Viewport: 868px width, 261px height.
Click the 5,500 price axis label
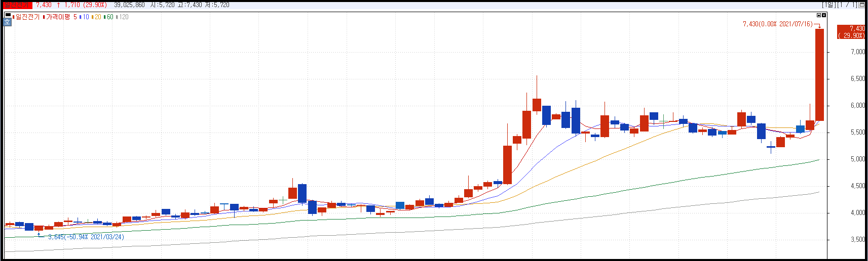[x=858, y=133]
